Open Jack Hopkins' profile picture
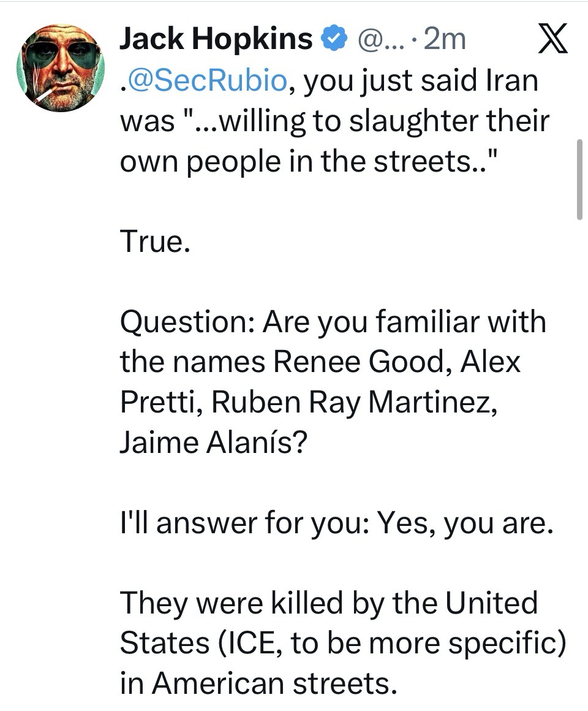588x711 pixels. (x=60, y=68)
